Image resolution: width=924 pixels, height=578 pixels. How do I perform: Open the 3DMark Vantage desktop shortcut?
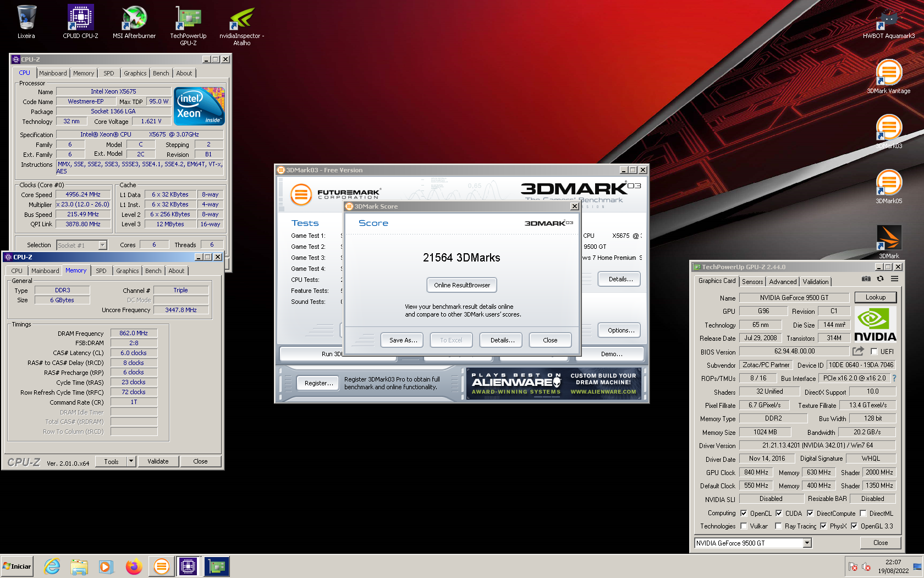tap(889, 77)
